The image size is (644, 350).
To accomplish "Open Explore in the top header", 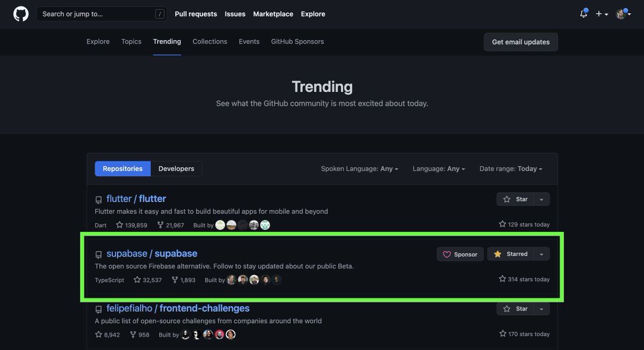I will (x=313, y=14).
